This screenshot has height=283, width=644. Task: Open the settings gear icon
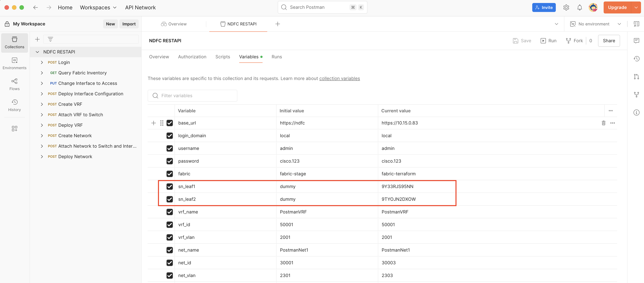tap(566, 7)
